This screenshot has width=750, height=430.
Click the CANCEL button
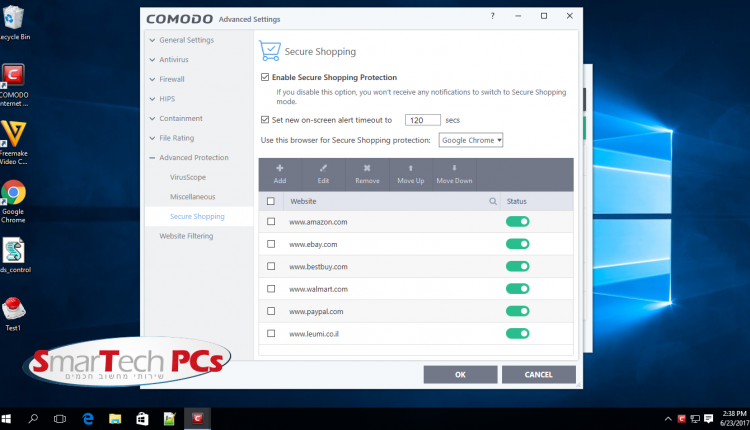pos(539,375)
